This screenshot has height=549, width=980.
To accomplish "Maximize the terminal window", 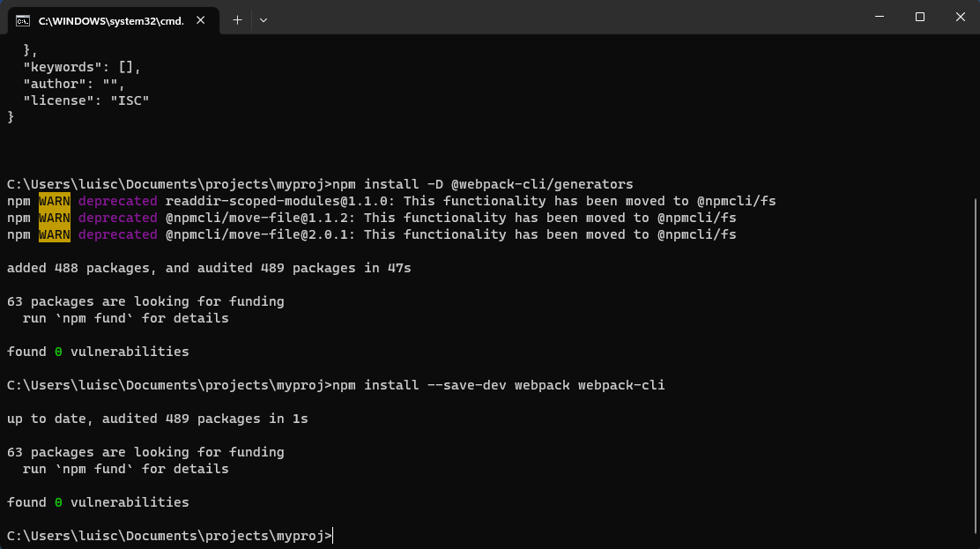I will pyautogui.click(x=919, y=16).
